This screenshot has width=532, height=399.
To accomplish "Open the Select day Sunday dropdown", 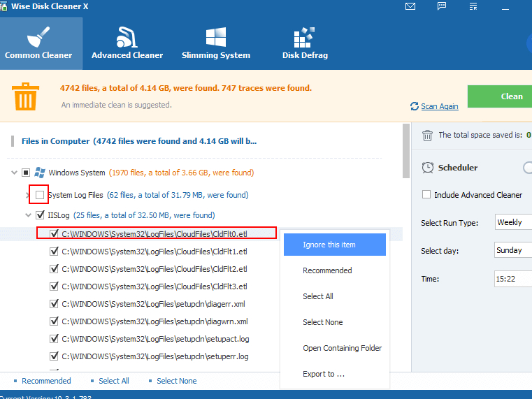I will click(513, 250).
